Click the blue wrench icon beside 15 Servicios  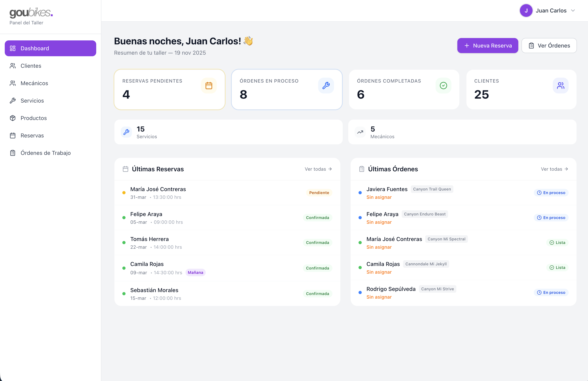coord(126,132)
